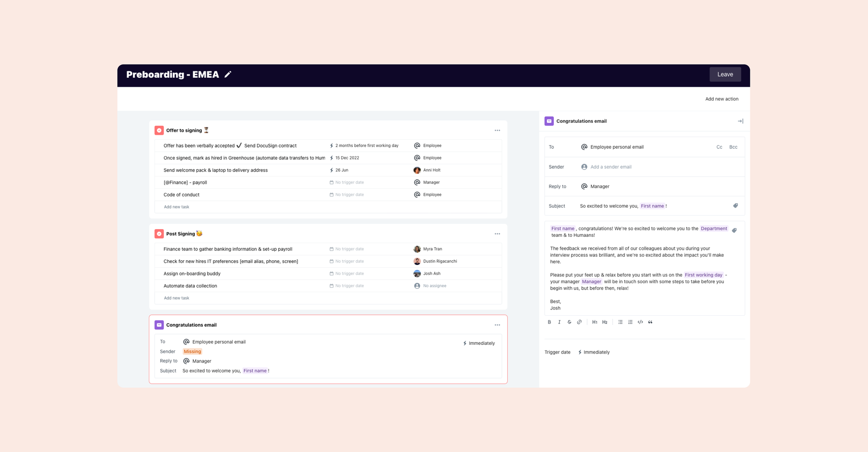Screen dimensions: 868x452
Task: Add new action in the top bar
Action: point(722,98)
